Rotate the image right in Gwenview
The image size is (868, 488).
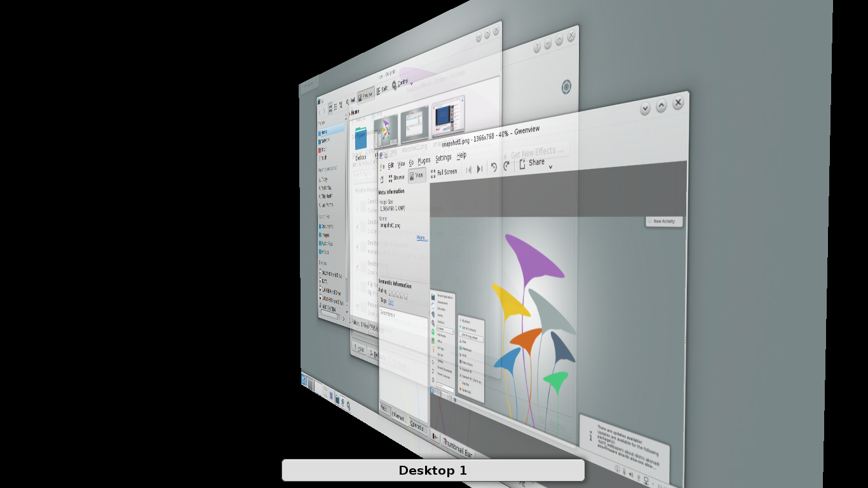(506, 166)
